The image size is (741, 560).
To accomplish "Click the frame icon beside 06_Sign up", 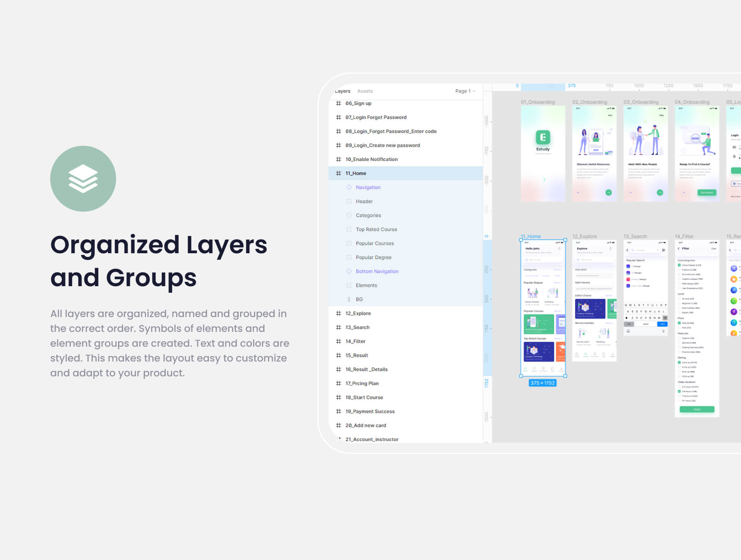I will (338, 103).
